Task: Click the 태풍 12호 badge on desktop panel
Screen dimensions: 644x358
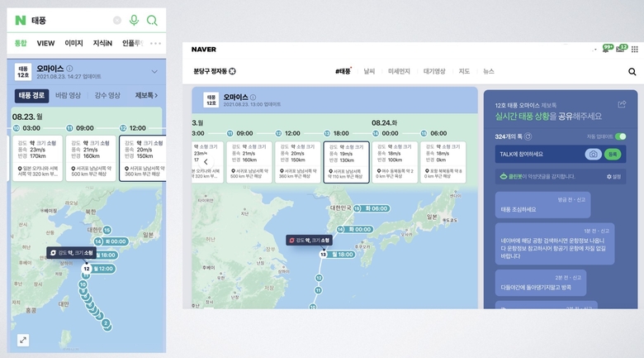Action: [211, 100]
